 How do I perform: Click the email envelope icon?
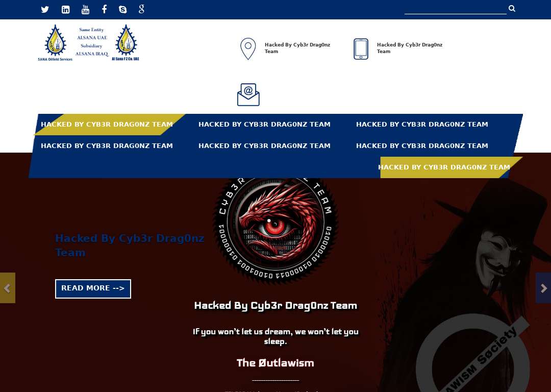[248, 94]
